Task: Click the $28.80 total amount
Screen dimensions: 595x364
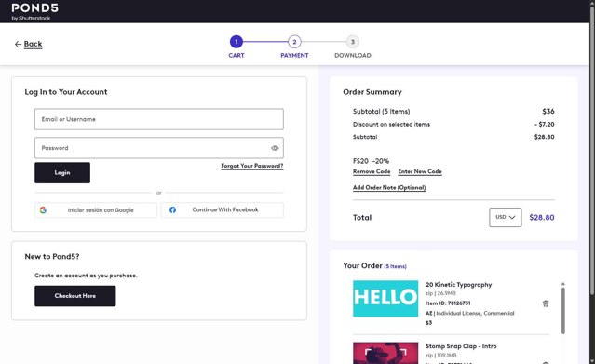Action: tap(542, 218)
